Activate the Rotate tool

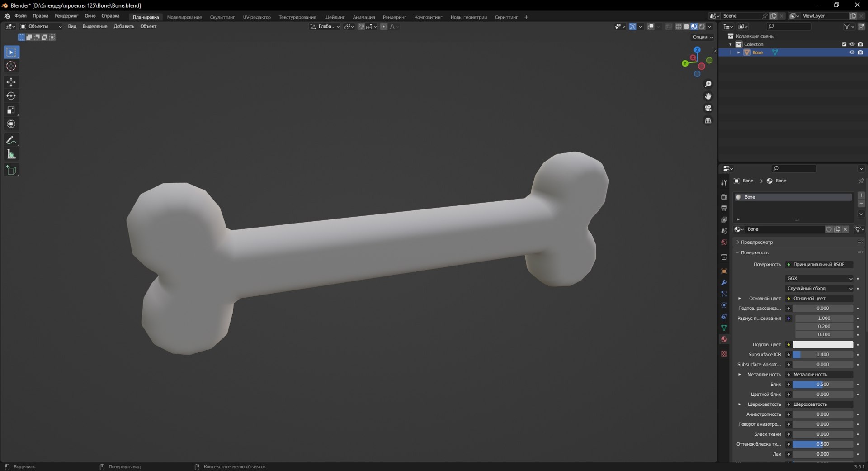(11, 96)
